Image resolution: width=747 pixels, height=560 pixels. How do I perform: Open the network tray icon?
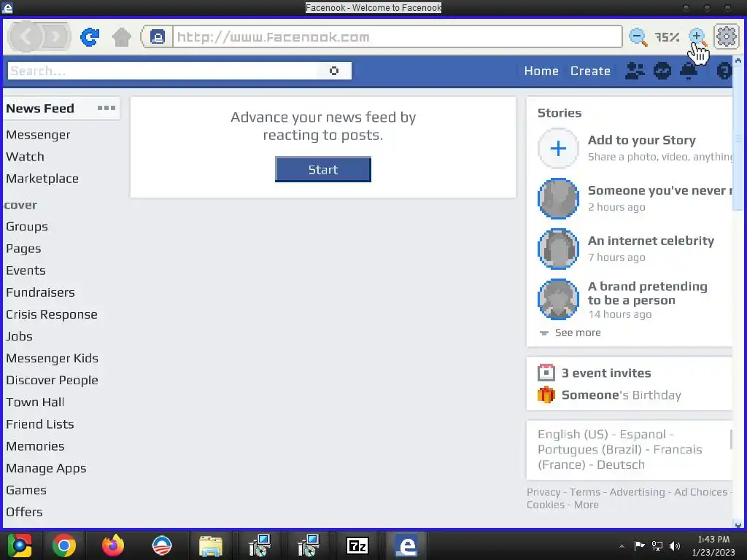tap(657, 545)
